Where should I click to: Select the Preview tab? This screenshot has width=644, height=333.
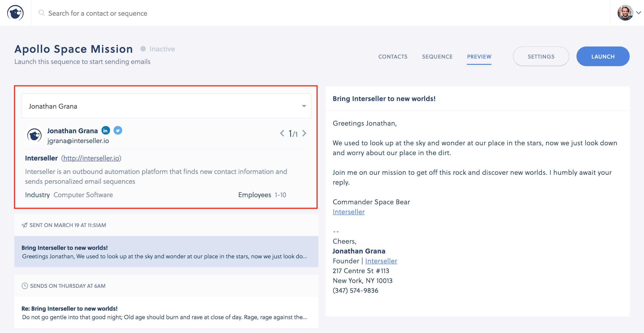point(479,57)
